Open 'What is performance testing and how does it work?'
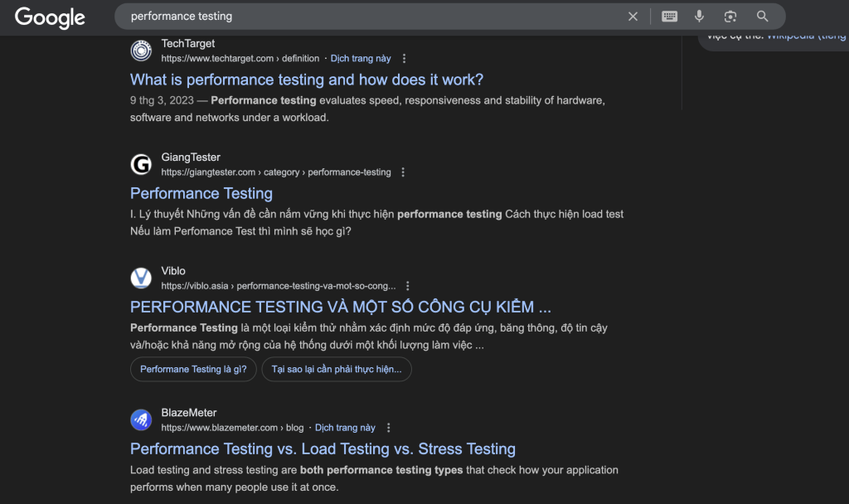 pos(307,80)
